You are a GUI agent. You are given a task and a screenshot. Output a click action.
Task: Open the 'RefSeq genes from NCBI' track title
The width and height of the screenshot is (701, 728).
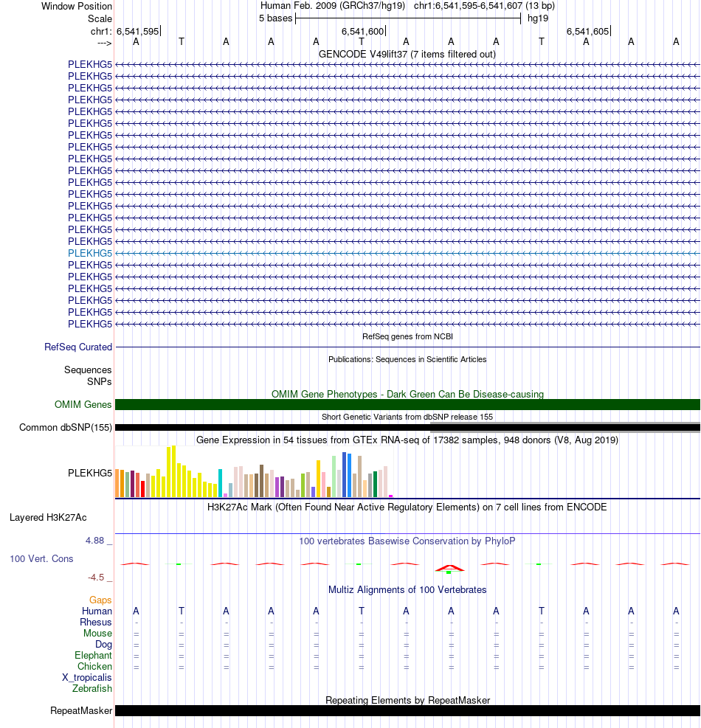tap(407, 336)
